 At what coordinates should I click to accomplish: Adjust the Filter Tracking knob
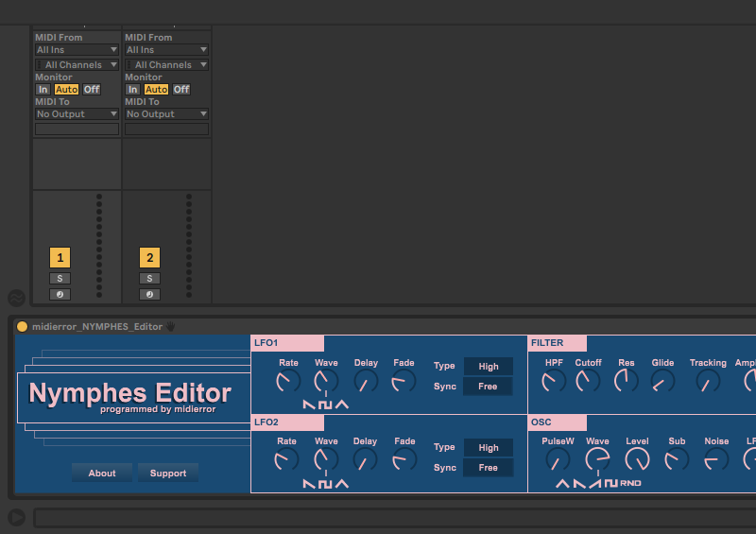coord(708,382)
